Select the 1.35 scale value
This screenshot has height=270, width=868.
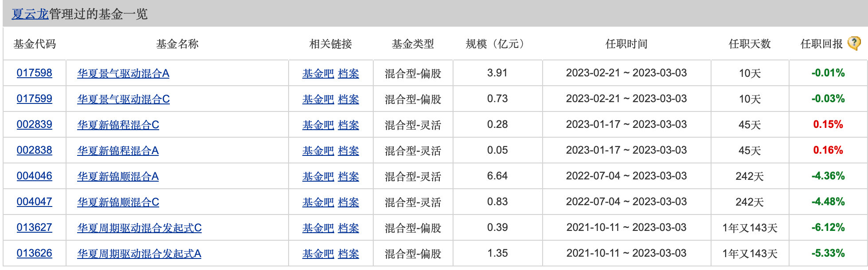click(497, 253)
